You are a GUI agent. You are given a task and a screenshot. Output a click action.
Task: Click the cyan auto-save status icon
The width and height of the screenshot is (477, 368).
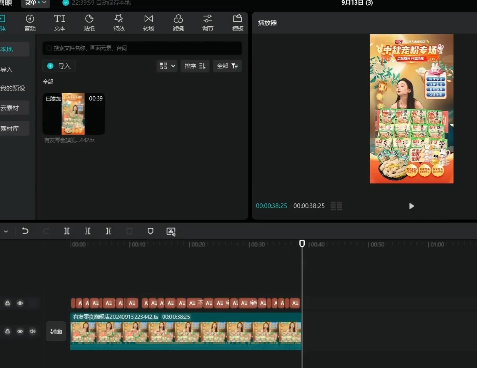pos(66,3)
